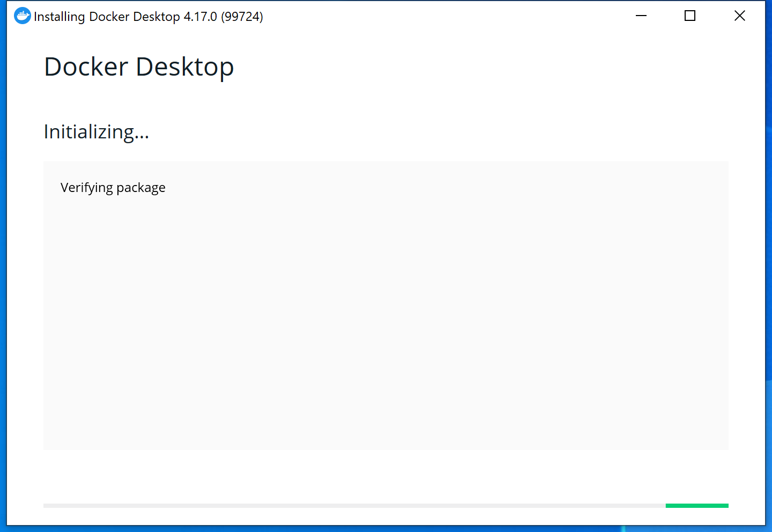The image size is (772, 532).
Task: Click white space between log panel and progress bar
Action: coord(386,476)
